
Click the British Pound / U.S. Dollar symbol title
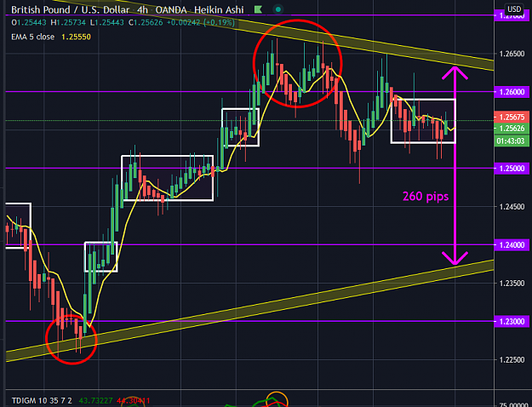pyautogui.click(x=71, y=10)
